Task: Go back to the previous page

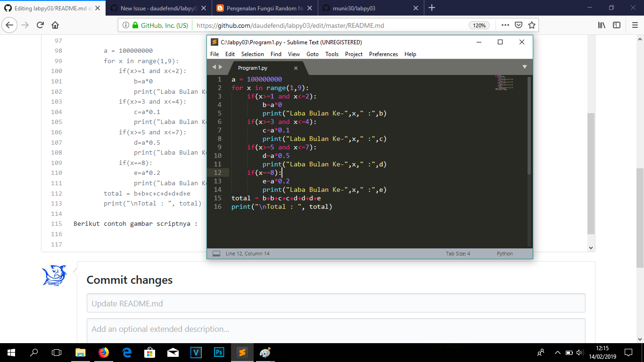Action: click(9, 25)
